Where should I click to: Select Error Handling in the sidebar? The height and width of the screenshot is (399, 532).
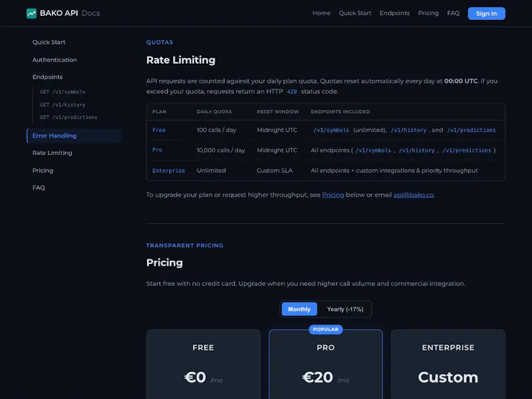74,136
